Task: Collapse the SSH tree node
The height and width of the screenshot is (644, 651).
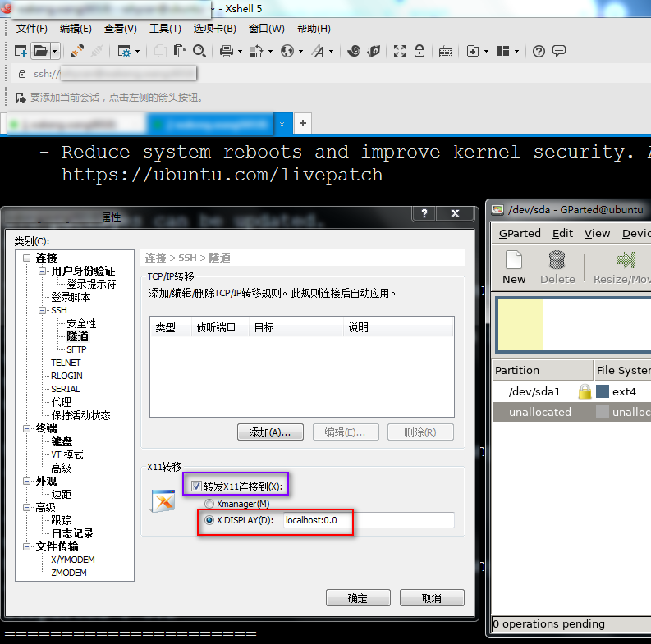Action: (42, 310)
